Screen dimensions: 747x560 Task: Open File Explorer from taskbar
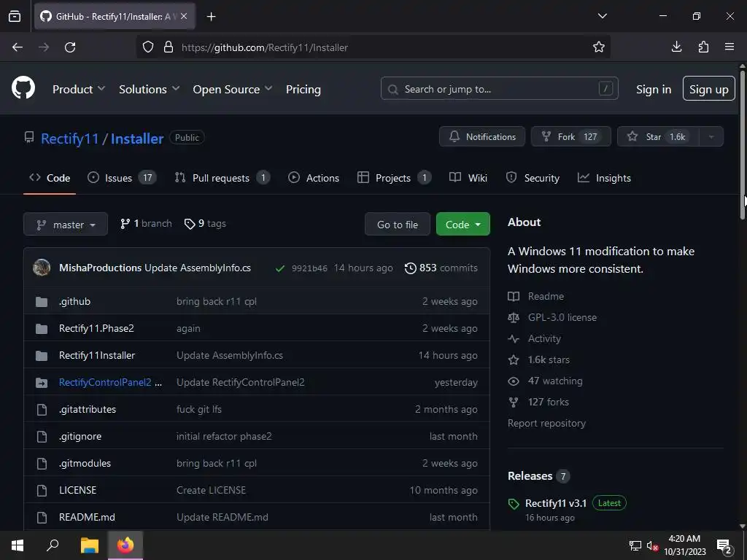click(x=90, y=545)
